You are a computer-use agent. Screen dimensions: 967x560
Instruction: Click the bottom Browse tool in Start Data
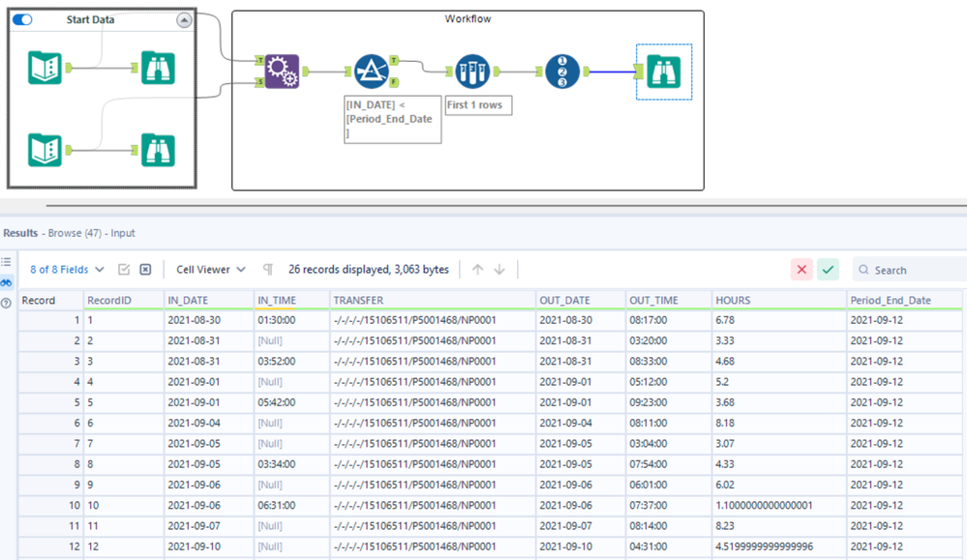[x=158, y=150]
